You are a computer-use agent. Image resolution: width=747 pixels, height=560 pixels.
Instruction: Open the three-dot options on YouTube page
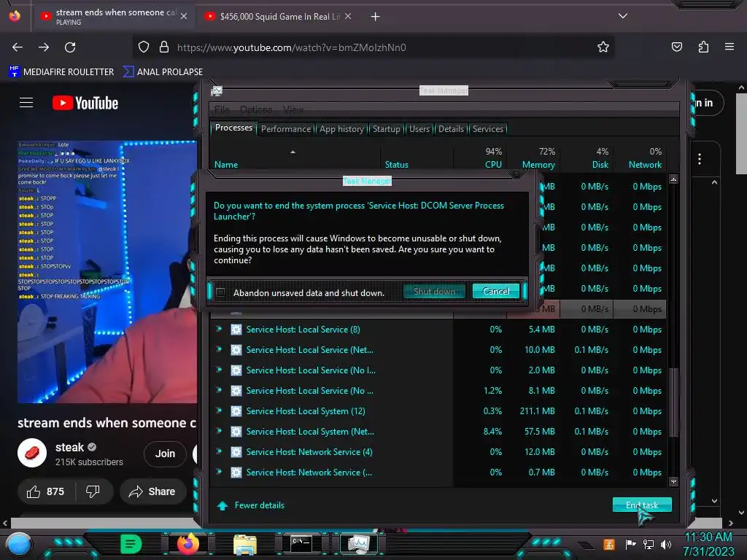[x=699, y=159]
